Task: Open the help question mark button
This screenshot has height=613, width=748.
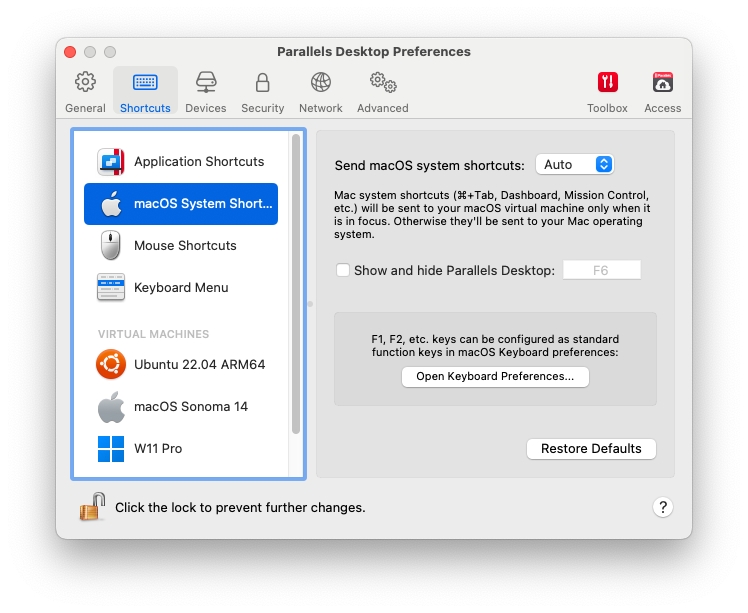Action: (662, 507)
